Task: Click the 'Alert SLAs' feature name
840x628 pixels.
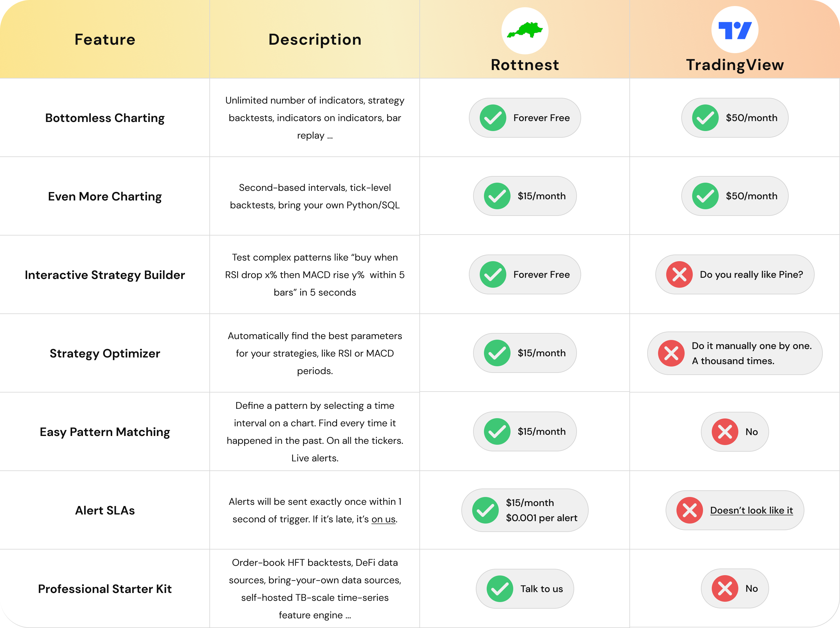Action: click(x=105, y=510)
